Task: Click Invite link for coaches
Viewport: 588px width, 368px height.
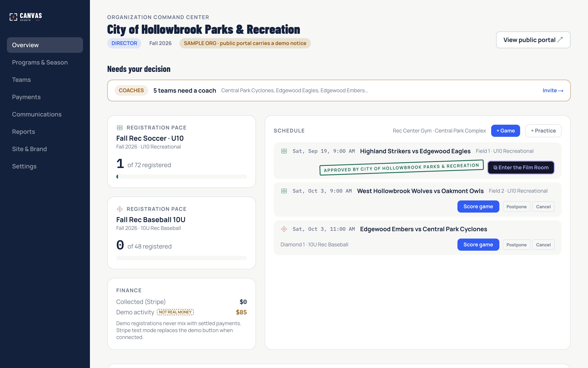Action: point(553,90)
